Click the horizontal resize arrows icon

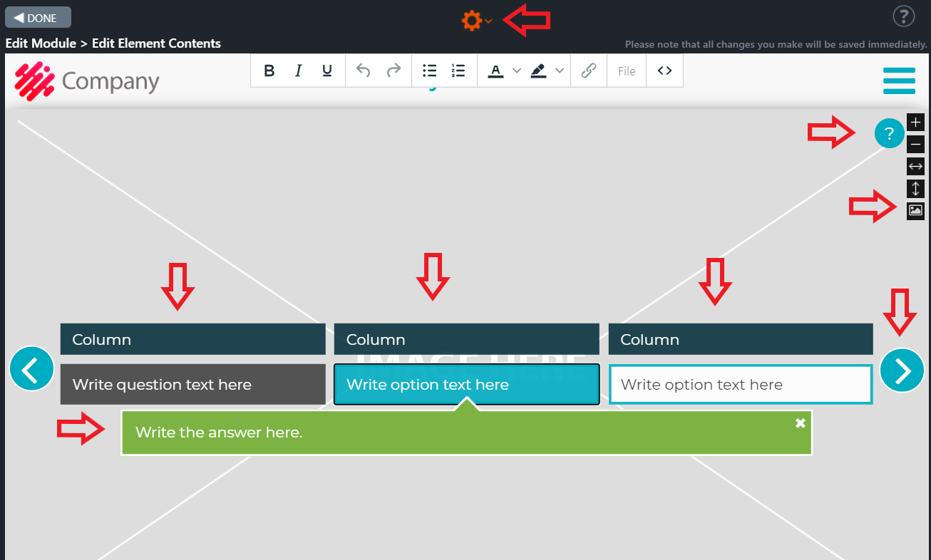tap(915, 167)
